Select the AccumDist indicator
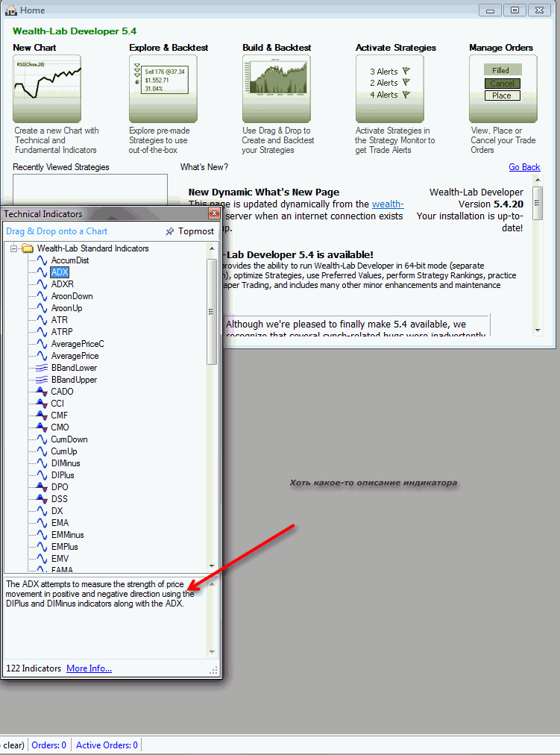 (x=70, y=260)
